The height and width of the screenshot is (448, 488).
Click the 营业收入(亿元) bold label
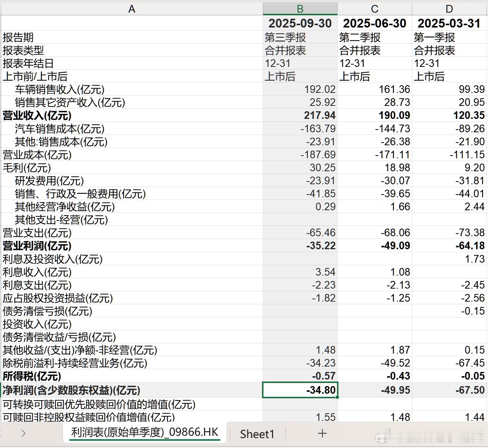pyautogui.click(x=37, y=115)
